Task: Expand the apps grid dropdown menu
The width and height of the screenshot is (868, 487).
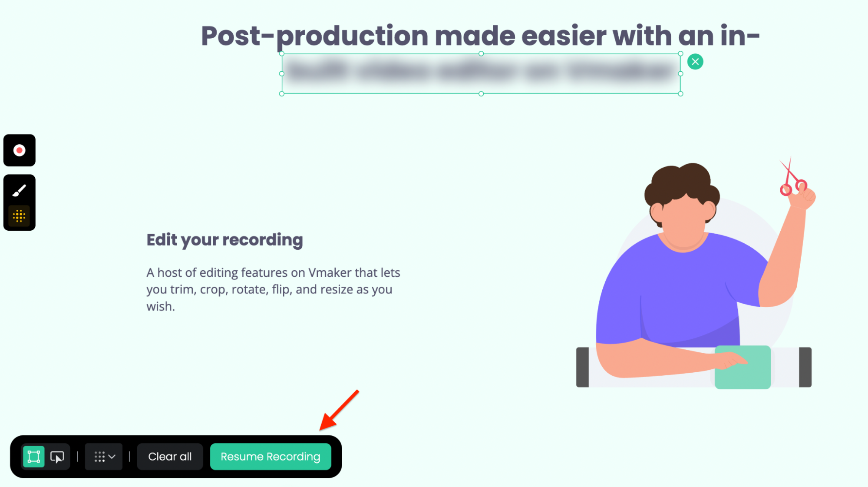Action: (x=104, y=457)
